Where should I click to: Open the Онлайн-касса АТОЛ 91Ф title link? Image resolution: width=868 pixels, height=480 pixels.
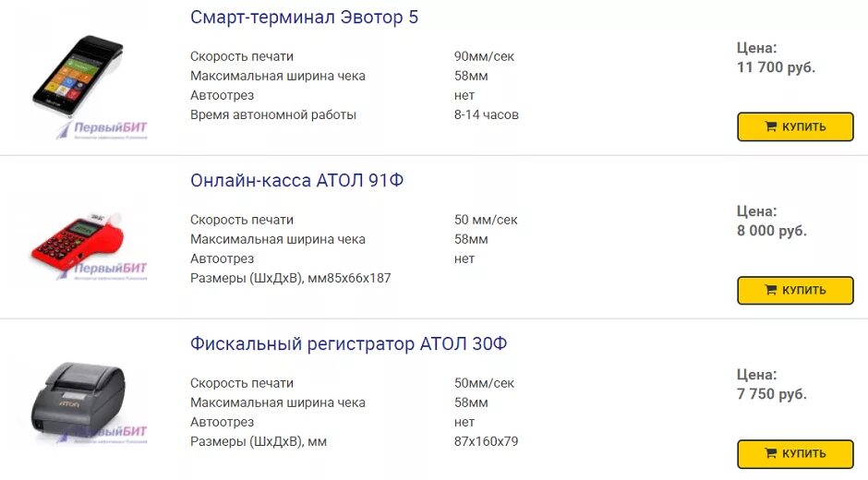(x=296, y=181)
